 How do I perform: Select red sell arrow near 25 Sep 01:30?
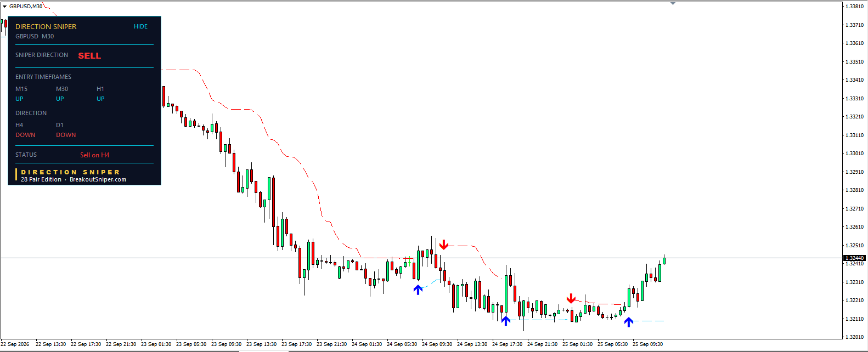click(x=571, y=298)
